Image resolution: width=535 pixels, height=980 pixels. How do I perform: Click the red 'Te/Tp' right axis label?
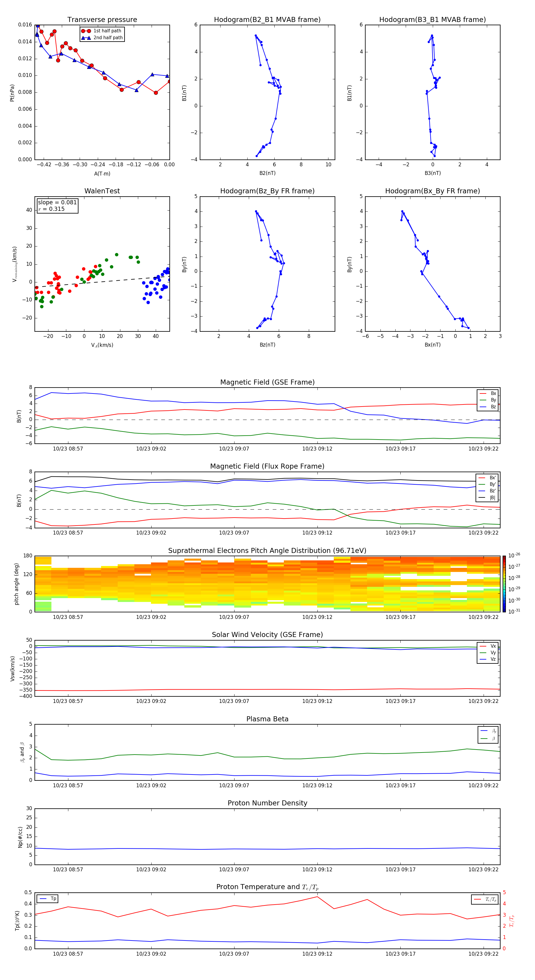(x=512, y=921)
